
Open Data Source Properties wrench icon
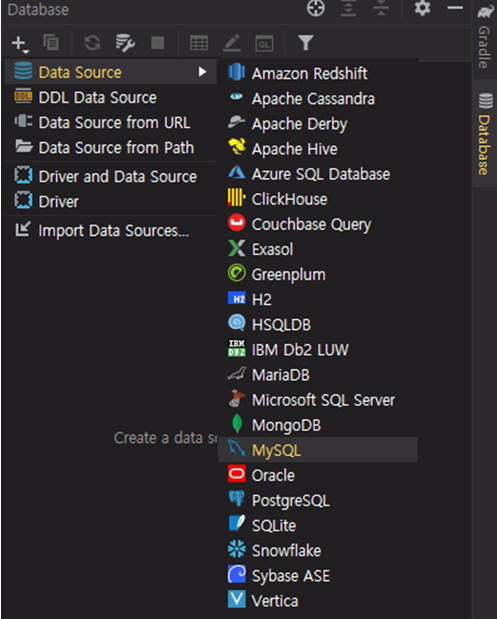pos(125,43)
